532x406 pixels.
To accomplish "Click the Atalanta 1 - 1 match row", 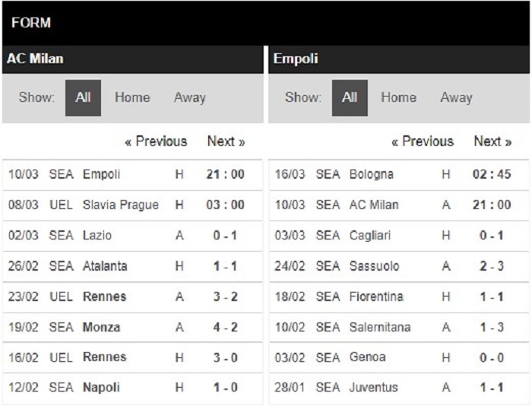I will (x=132, y=266).
